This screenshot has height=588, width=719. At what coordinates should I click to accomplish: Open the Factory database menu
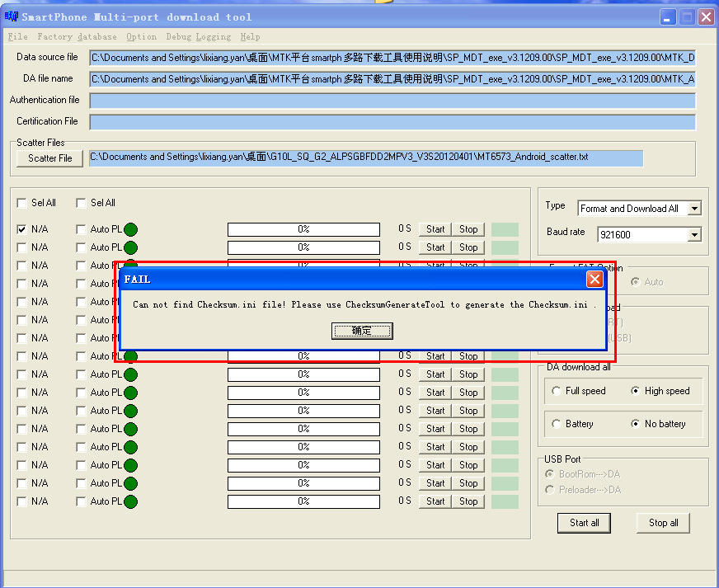tap(77, 36)
